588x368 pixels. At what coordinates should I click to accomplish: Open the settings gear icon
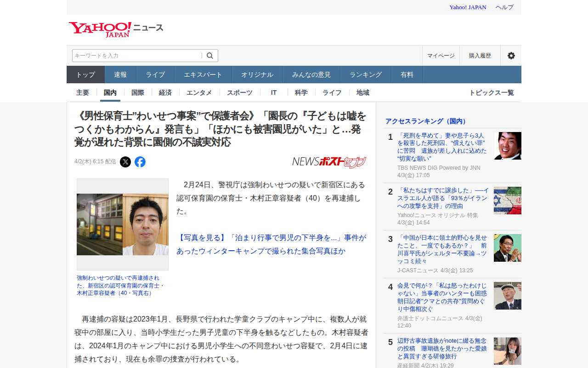(511, 56)
